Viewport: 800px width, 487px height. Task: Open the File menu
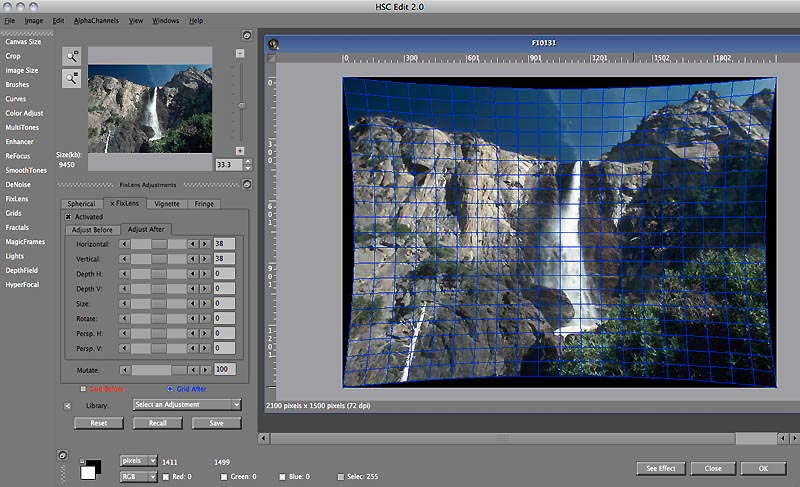click(10, 20)
